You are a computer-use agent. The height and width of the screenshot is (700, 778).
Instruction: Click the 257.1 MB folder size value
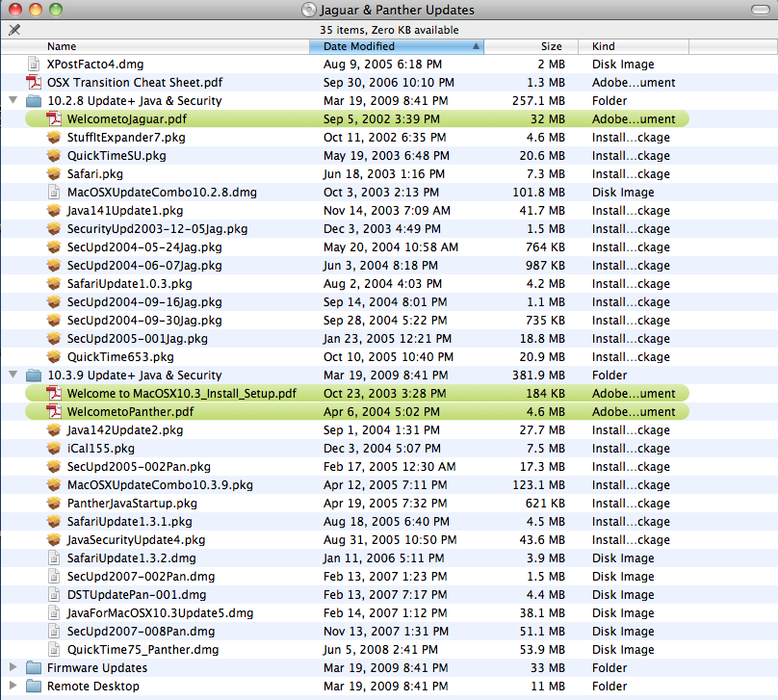coord(538,101)
